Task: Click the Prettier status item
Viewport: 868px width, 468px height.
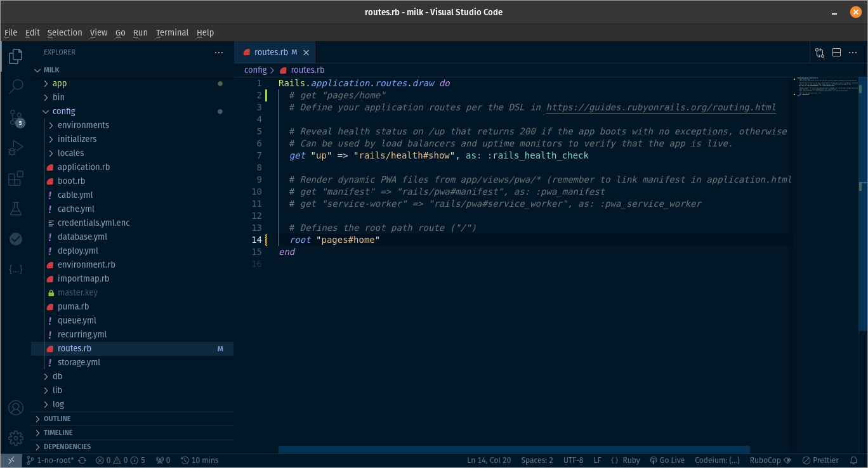Action: pyautogui.click(x=820, y=460)
